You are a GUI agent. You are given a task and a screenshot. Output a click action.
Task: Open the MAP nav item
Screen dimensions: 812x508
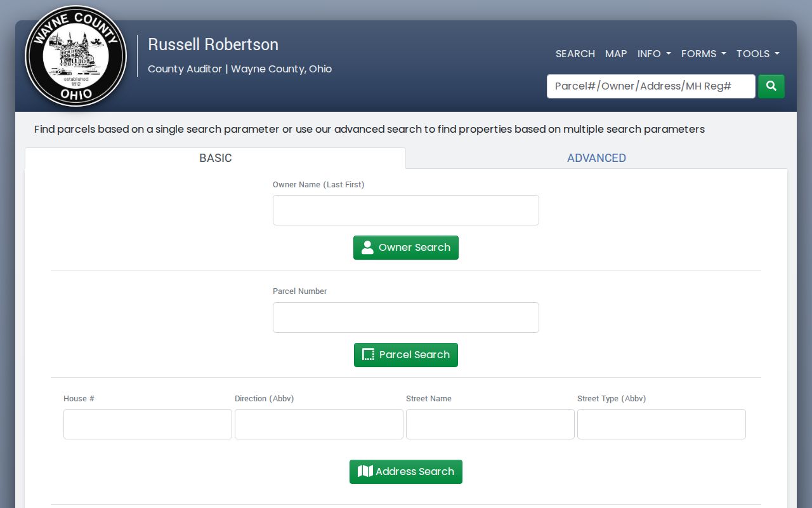[616, 54]
